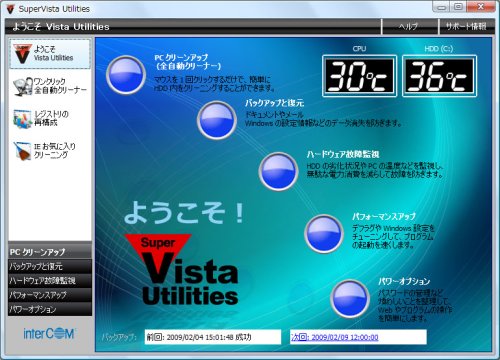Open IE お気に入りクリーニング in the sidebar
This screenshot has height=360, width=500.
point(50,151)
